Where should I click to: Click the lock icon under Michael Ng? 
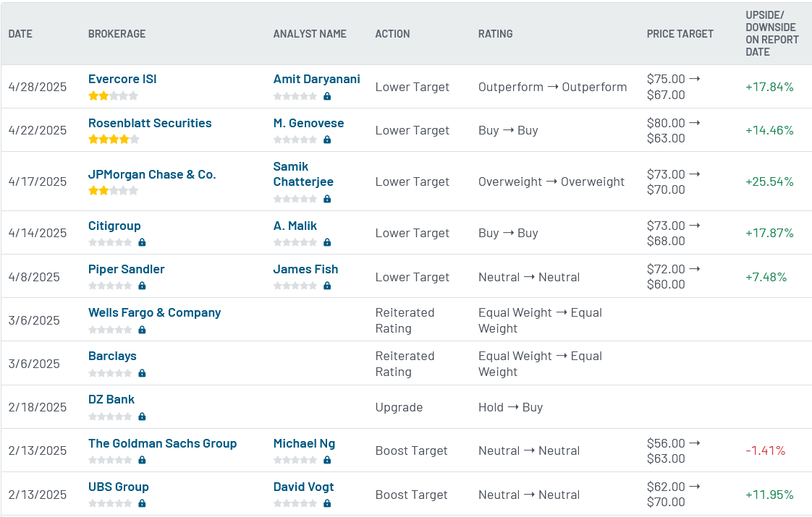click(327, 460)
